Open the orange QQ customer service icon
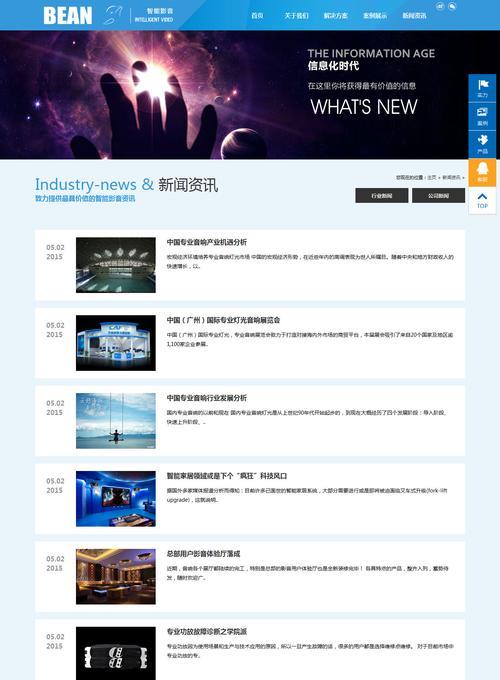Screen dimensions: 500x680 (482, 172)
